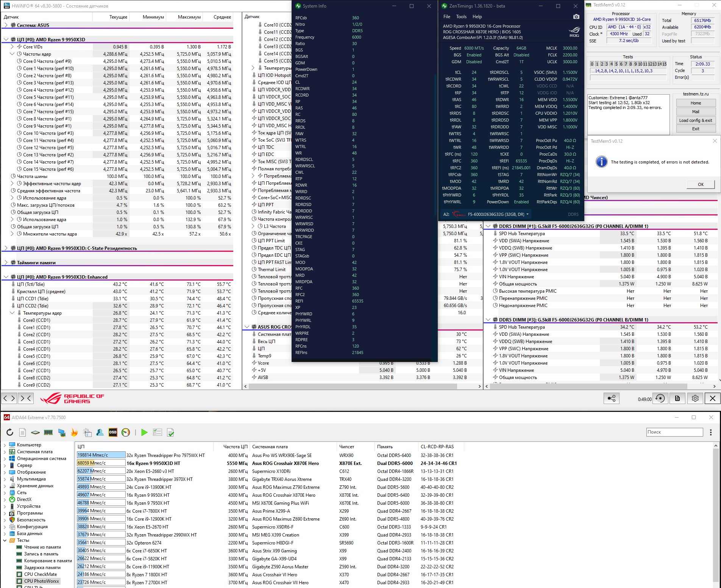Expand the Системная плата node
The height and width of the screenshot is (588, 721).
5,452
